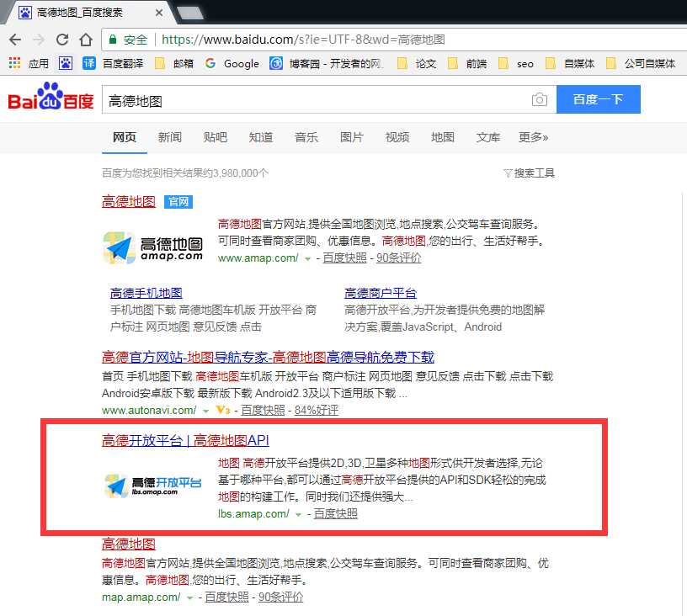Image resolution: width=687 pixels, height=616 pixels.
Task: Open 搜索工具 filter options
Action: pyautogui.click(x=530, y=173)
